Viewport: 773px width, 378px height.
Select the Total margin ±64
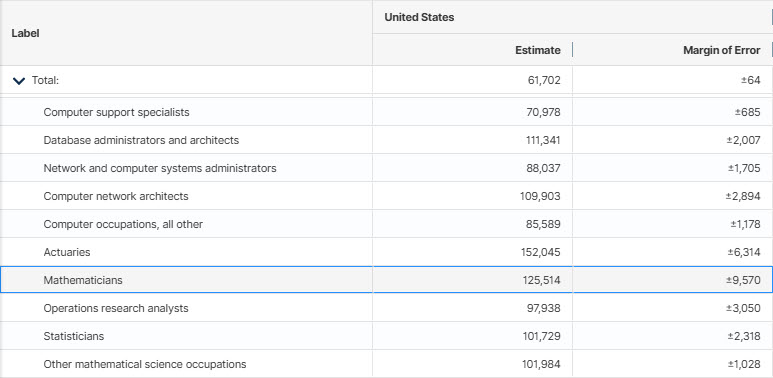click(751, 80)
